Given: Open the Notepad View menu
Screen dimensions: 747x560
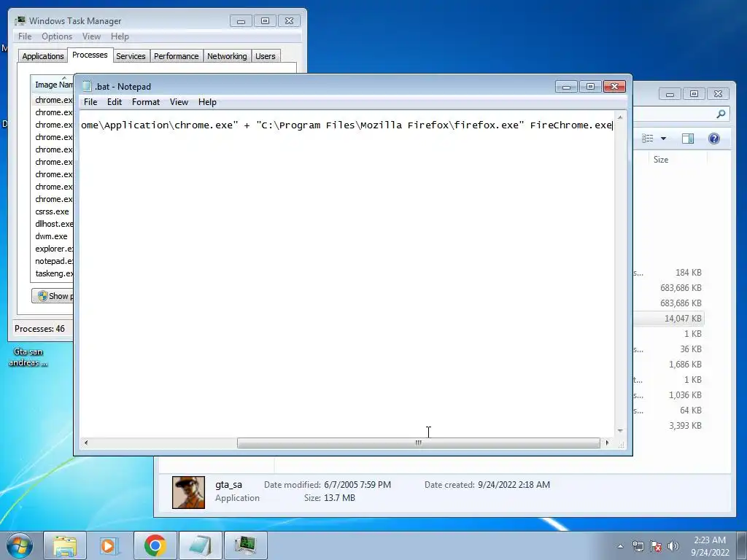Looking at the screenshot, I should [x=179, y=102].
